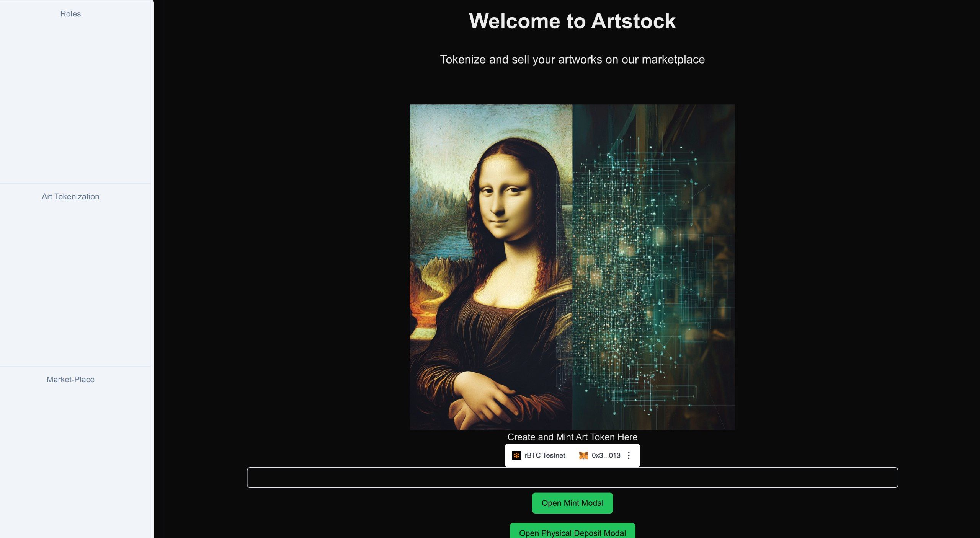This screenshot has height=538, width=980.
Task: Open the rBTC Testnet network selector
Action: click(x=539, y=455)
